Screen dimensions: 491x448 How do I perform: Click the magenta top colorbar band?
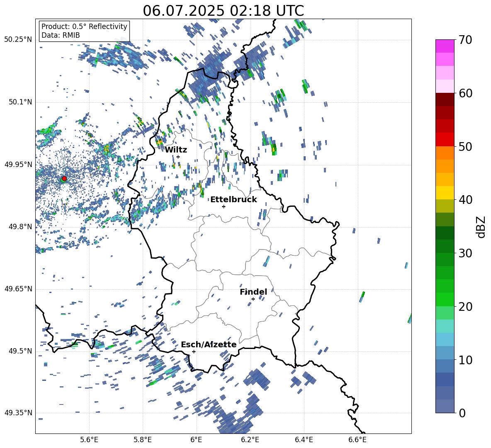445,46
